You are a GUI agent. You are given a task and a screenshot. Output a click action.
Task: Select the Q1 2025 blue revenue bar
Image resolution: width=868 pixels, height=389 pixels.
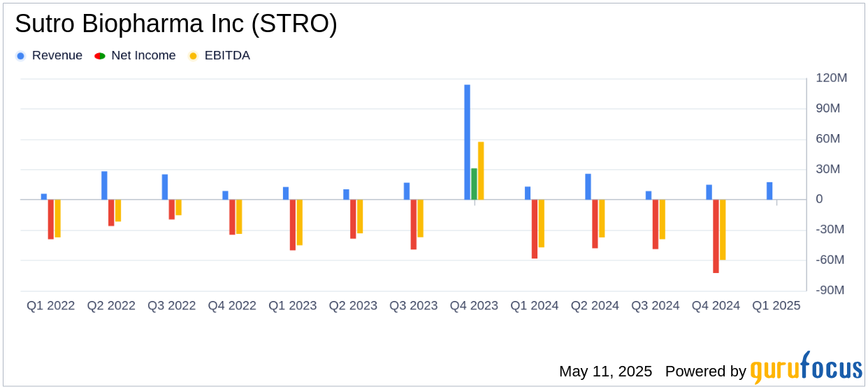pyautogui.click(x=769, y=191)
